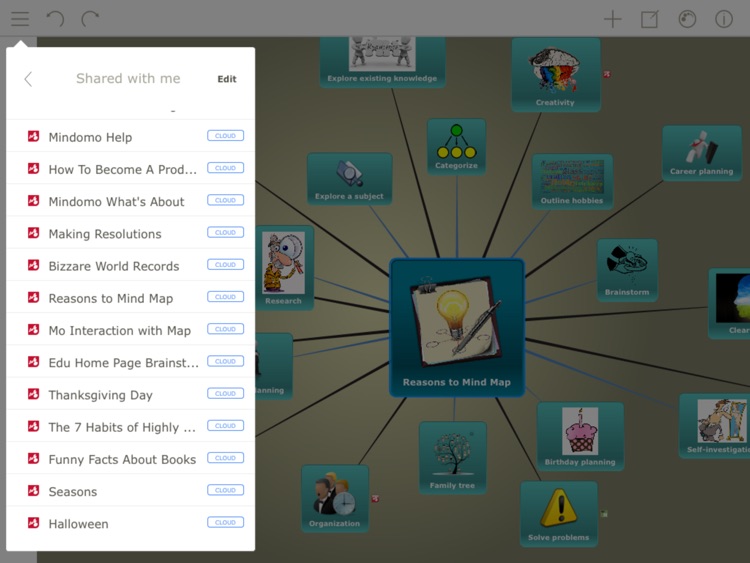Open the theme palette icon

click(687, 19)
